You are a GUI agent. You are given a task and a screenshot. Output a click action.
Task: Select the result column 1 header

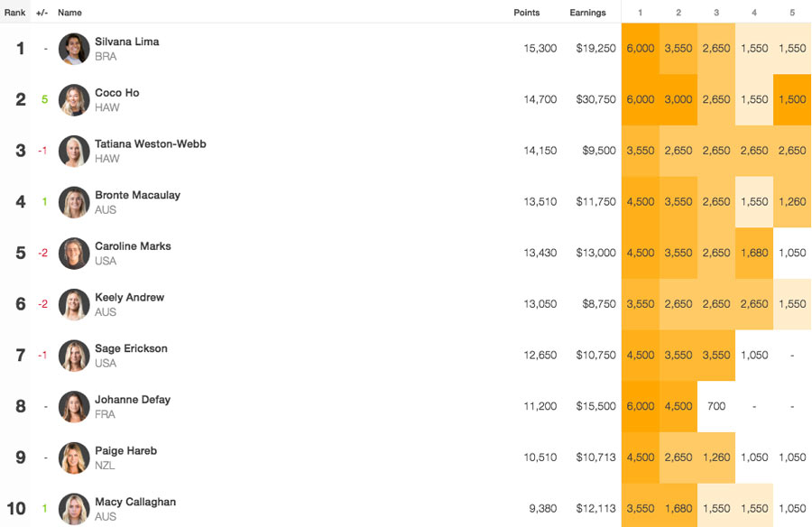tap(640, 13)
